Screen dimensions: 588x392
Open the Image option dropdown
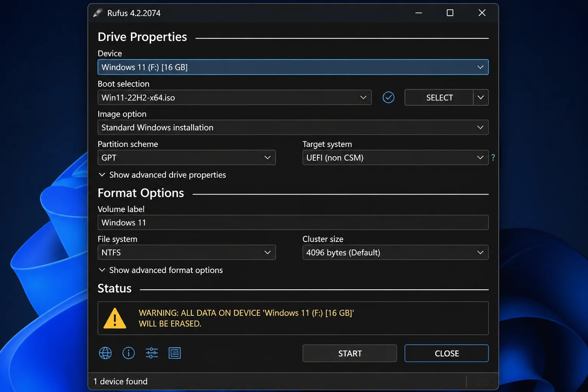coord(293,127)
